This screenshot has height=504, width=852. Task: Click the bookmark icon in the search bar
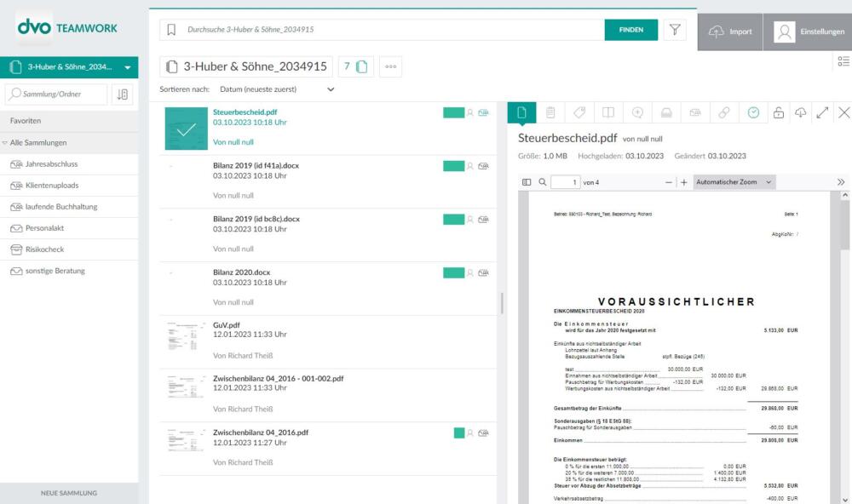pyautogui.click(x=171, y=29)
